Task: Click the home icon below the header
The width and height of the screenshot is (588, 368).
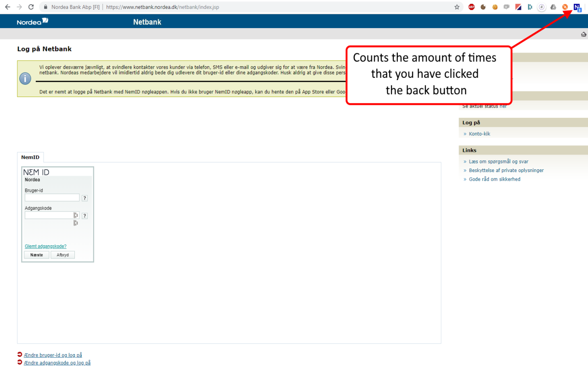Action: pos(583,34)
